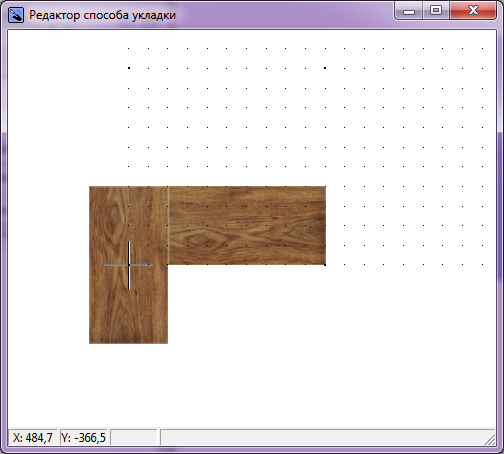The width and height of the screenshot is (504, 454).
Task: Click the wide empty status bar panel
Action: (x=322, y=437)
